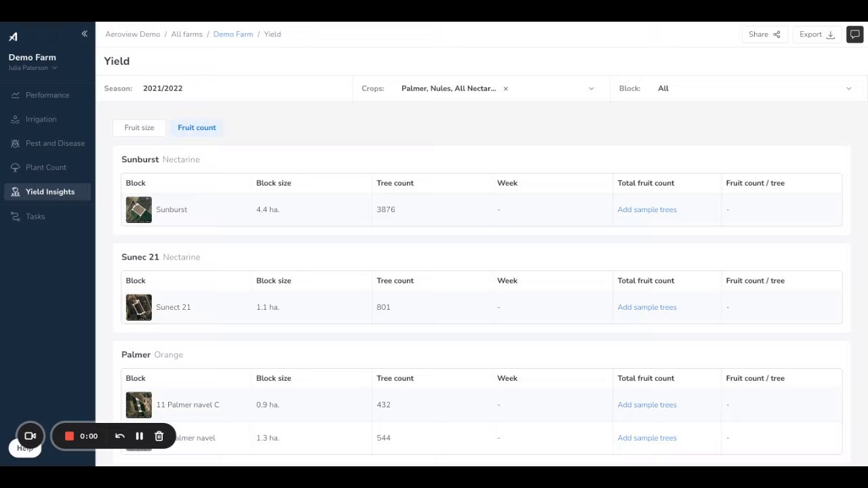
Task: Click the export download icon
Action: tap(830, 35)
